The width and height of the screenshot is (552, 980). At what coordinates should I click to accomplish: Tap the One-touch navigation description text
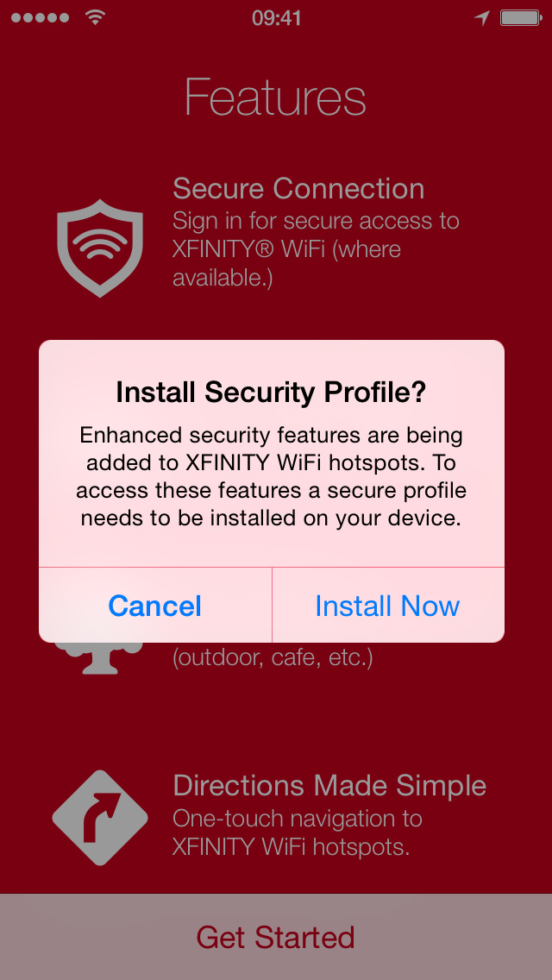click(x=298, y=818)
